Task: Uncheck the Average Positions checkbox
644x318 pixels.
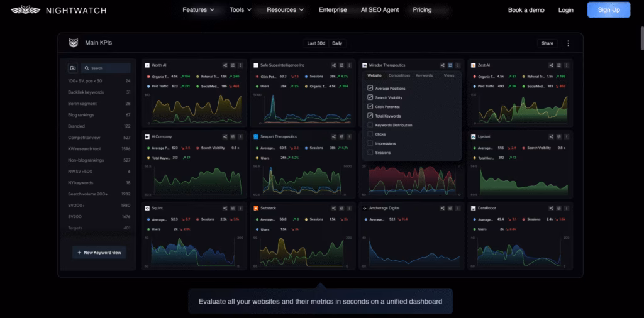Action: point(370,89)
